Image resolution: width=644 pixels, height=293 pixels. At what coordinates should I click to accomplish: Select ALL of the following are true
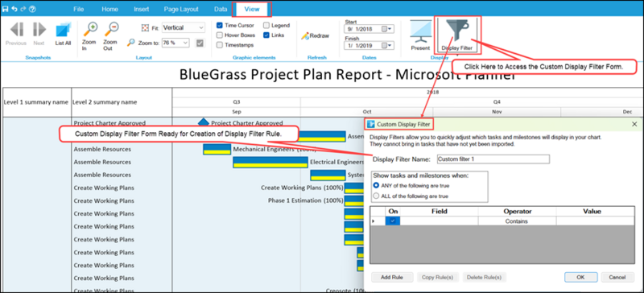click(x=376, y=196)
